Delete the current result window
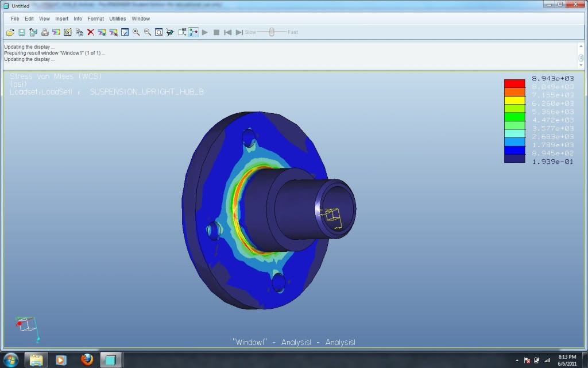 (x=90, y=32)
